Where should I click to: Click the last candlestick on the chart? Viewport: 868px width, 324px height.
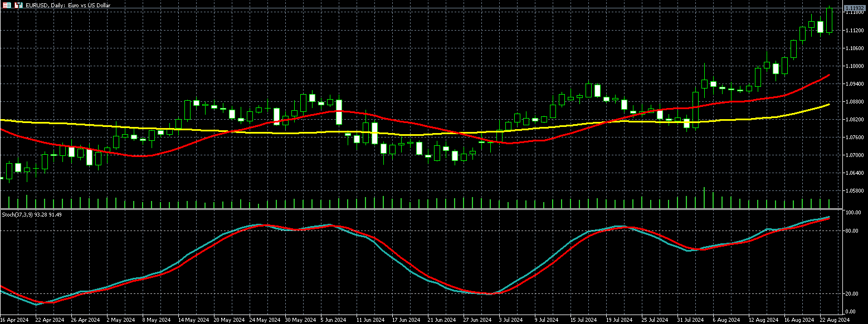point(829,21)
